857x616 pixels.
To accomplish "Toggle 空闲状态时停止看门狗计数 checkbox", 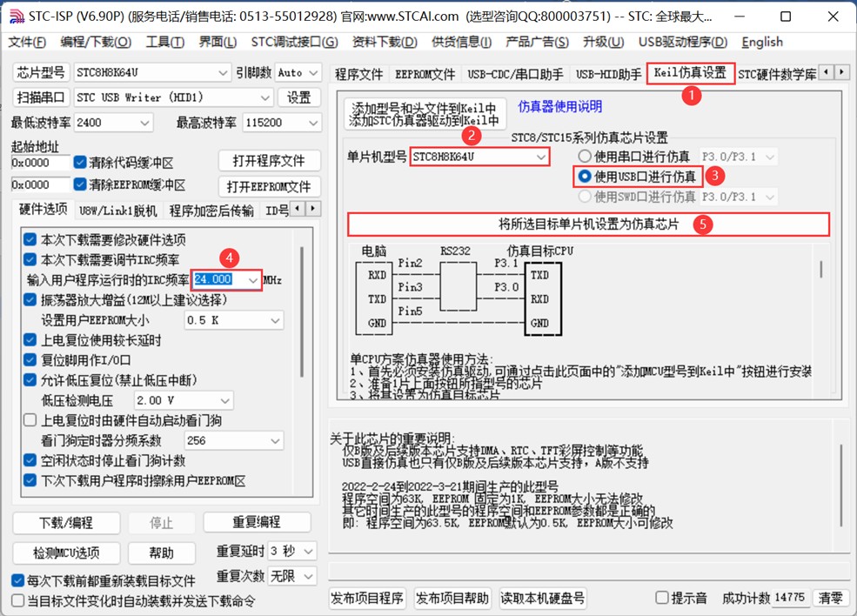I will pyautogui.click(x=30, y=461).
